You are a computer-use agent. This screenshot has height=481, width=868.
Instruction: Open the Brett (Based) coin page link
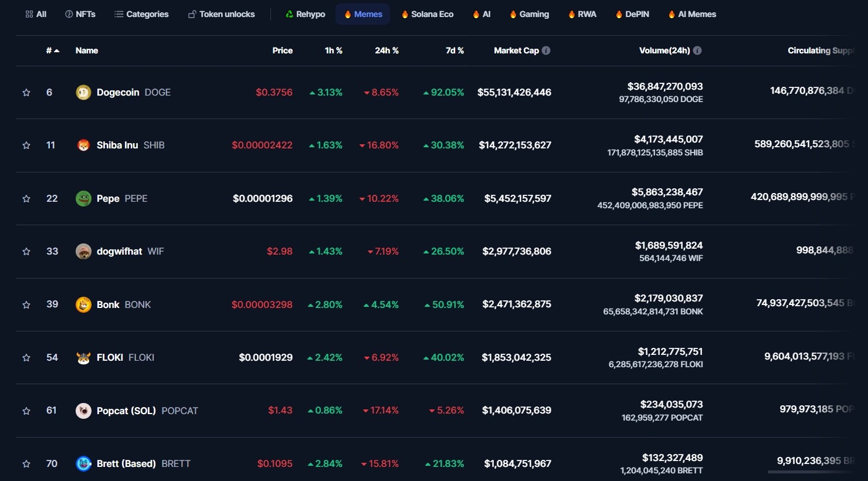pos(126,463)
